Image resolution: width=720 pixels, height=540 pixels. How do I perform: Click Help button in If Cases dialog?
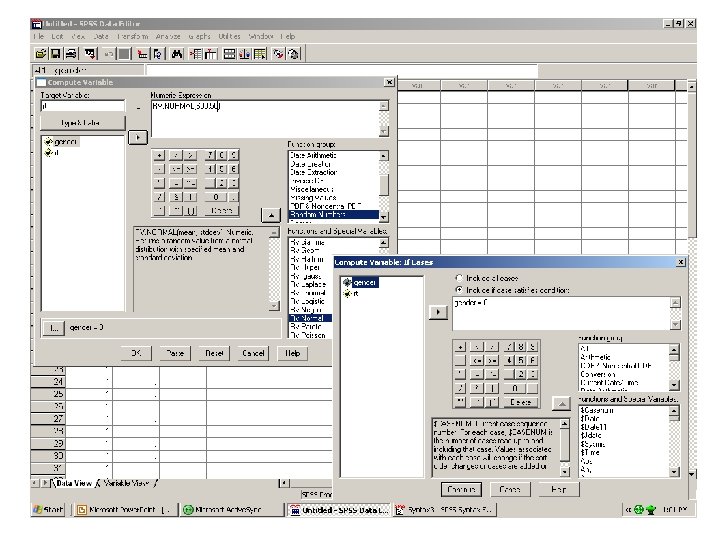coord(558,489)
